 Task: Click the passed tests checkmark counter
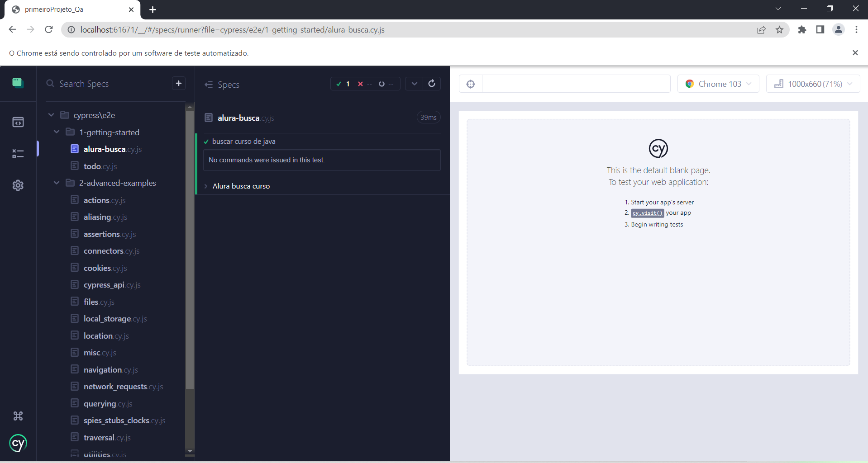click(x=343, y=84)
